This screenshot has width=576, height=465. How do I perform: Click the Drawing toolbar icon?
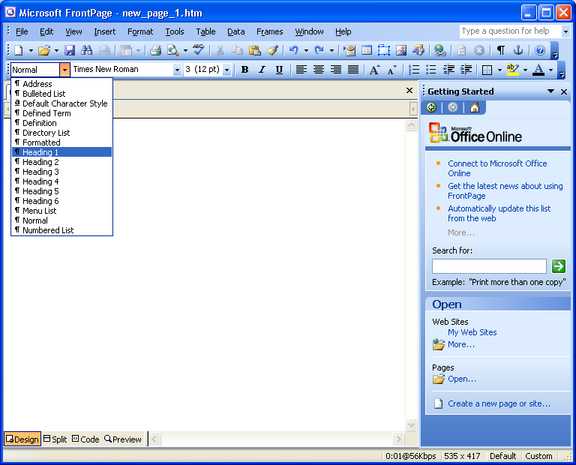coord(418,50)
